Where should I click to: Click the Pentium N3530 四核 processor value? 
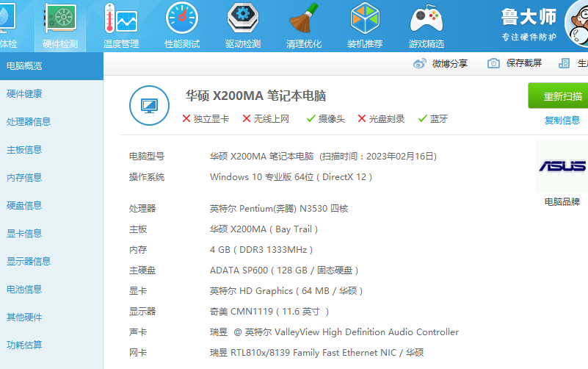279,208
